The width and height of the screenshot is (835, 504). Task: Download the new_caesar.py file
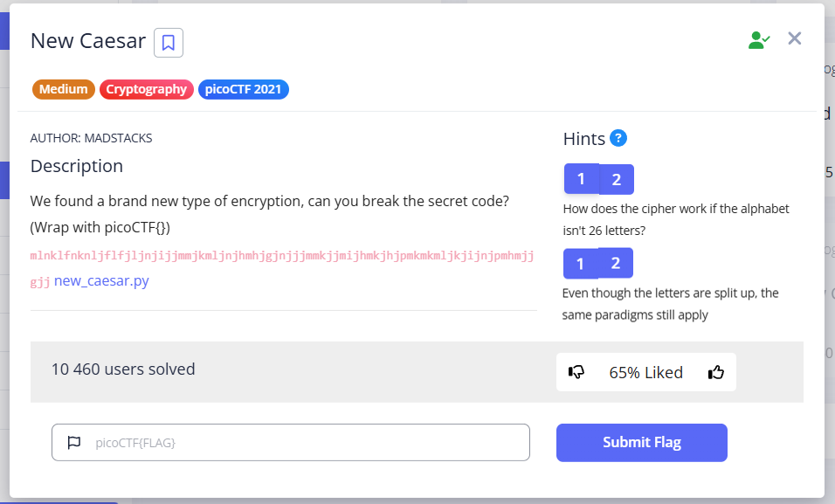pyautogui.click(x=101, y=280)
